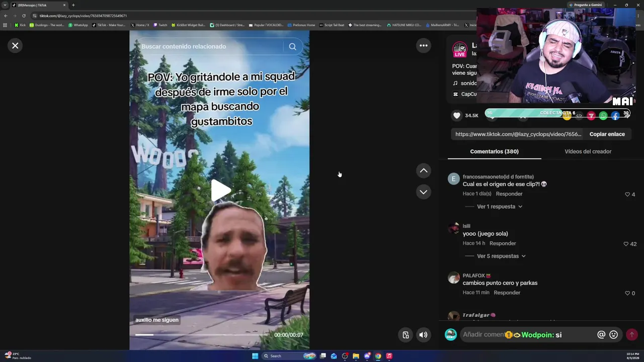644x362 pixels.
Task: Toggle the auto-scroll icon beside volume
Action: 406,335
